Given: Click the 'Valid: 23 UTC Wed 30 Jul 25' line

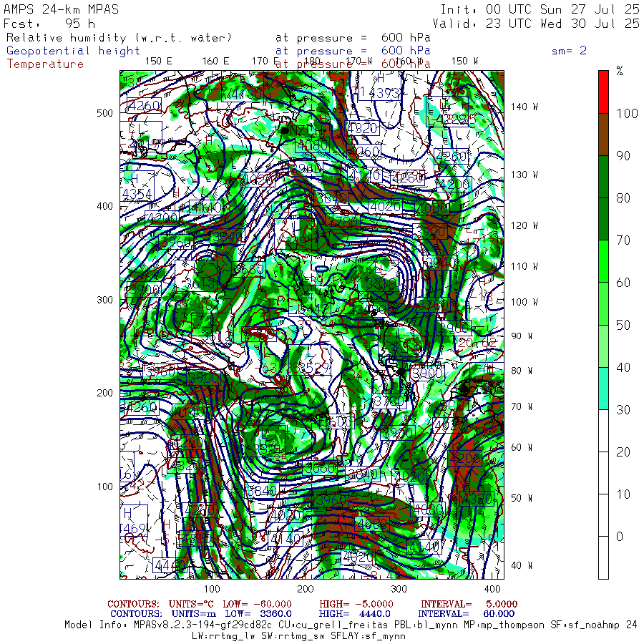Looking at the screenshot, I should (535, 24).
